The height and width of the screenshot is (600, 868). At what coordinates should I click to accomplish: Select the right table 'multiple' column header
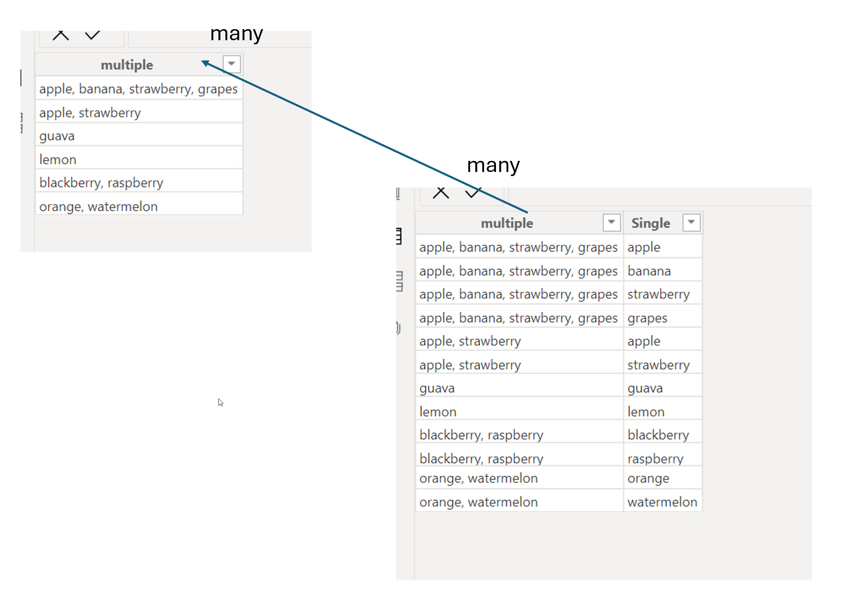[x=519, y=223]
